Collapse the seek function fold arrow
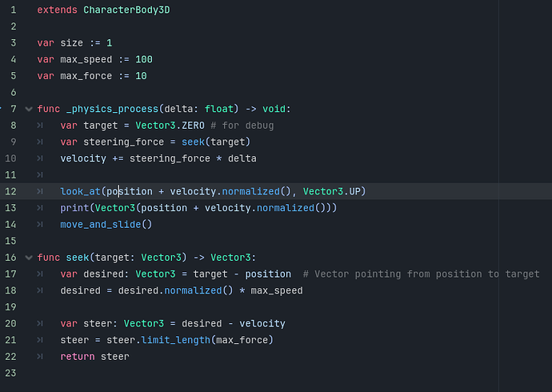552x392 pixels. pyautogui.click(x=29, y=258)
